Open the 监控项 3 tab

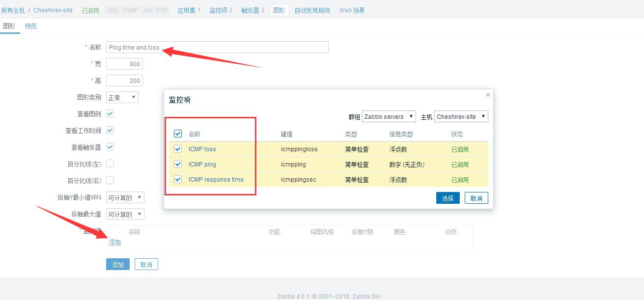coord(221,10)
